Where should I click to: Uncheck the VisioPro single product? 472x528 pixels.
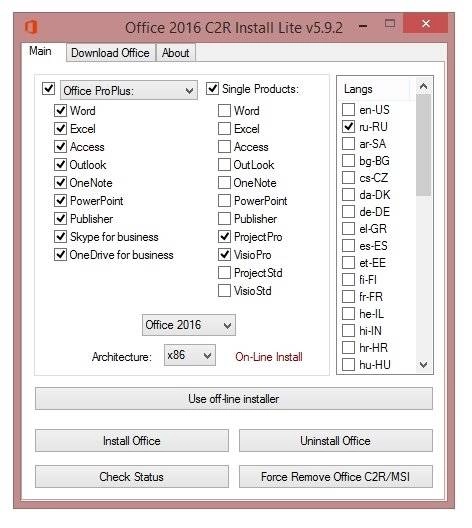[x=224, y=255]
